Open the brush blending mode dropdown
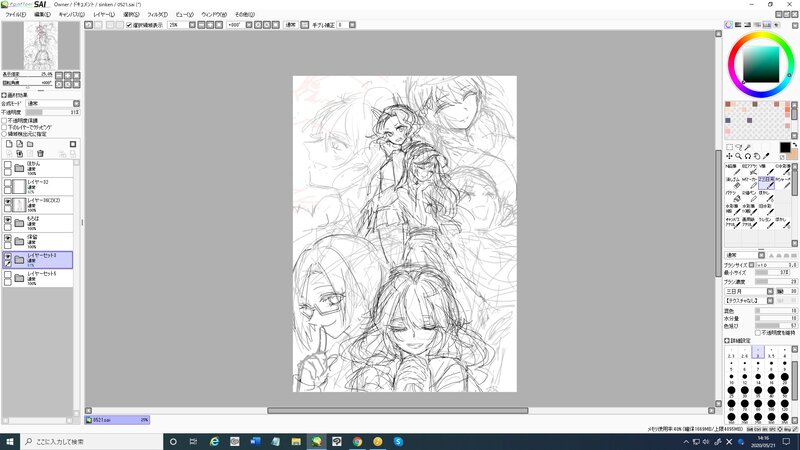The width and height of the screenshot is (800, 450). click(x=761, y=255)
